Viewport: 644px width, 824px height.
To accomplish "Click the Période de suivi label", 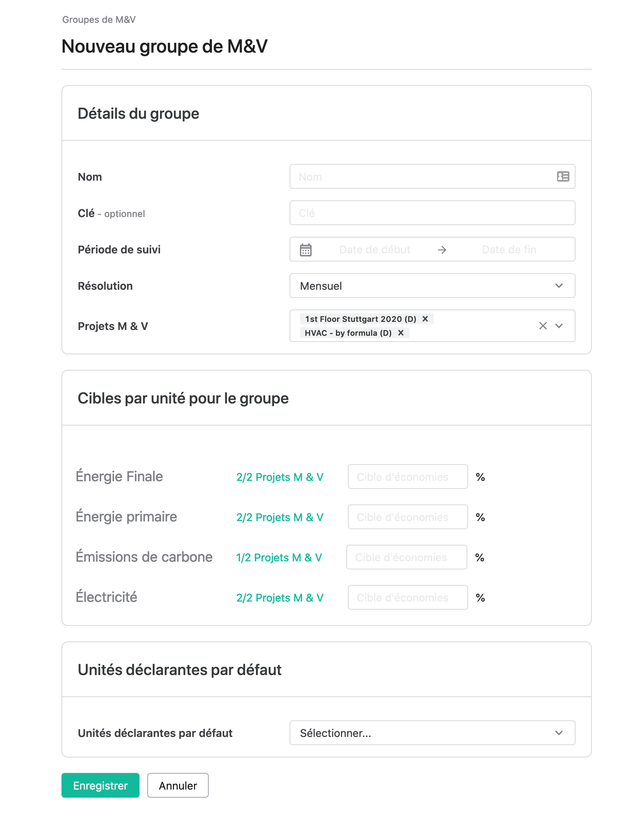I will point(119,250).
